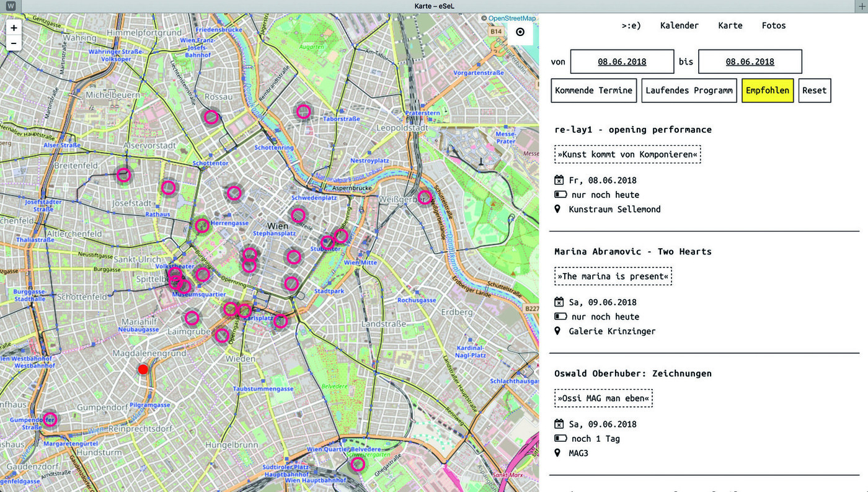Click the plus icon at title bar right
868x492 pixels.
(x=861, y=6)
